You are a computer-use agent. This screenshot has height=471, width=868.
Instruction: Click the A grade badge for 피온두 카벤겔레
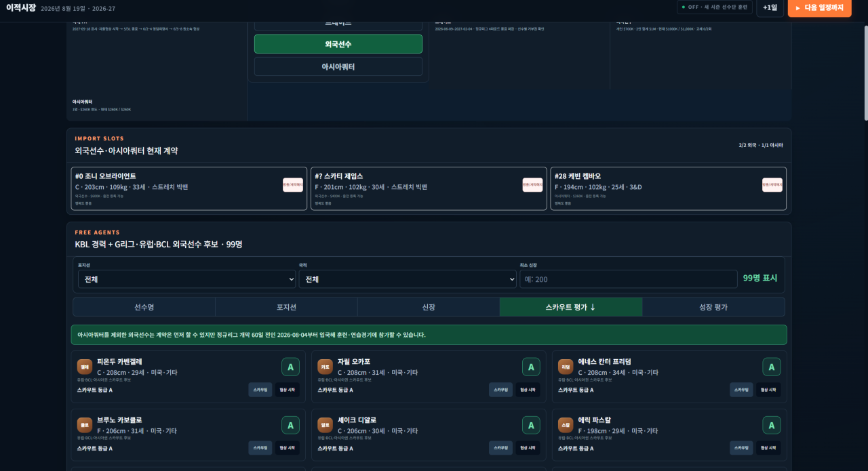tap(290, 367)
